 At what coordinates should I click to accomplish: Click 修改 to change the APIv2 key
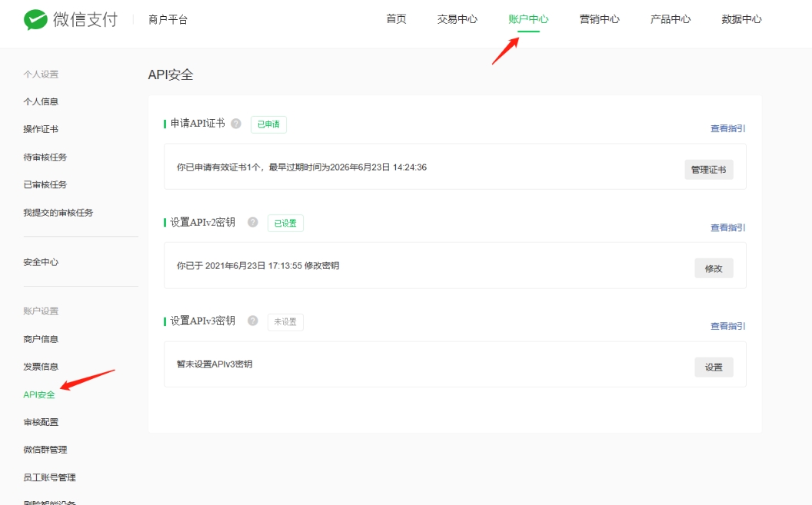pyautogui.click(x=714, y=267)
